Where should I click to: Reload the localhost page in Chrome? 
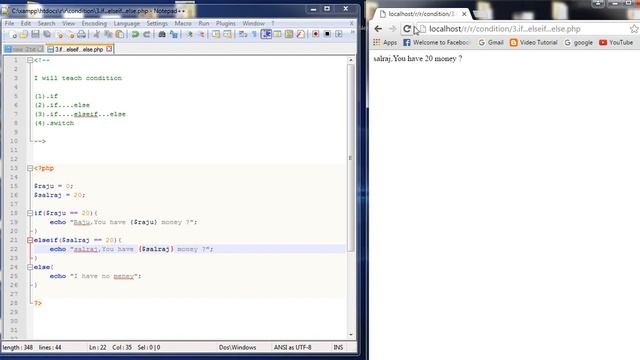pyautogui.click(x=407, y=29)
